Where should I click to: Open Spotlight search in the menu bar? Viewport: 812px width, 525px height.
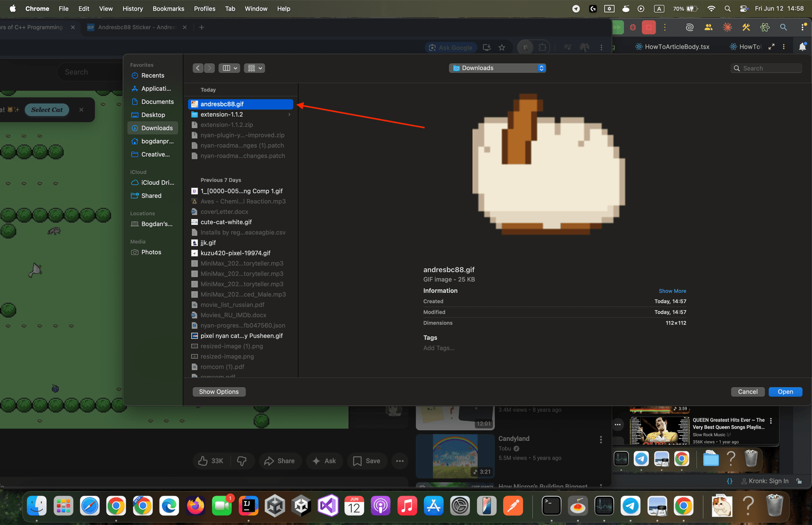[727, 8]
